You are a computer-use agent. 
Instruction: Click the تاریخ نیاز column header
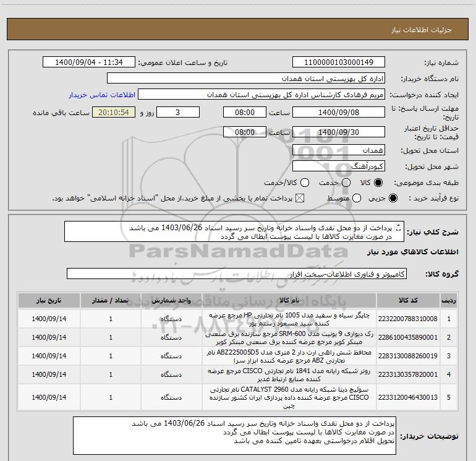pyautogui.click(x=49, y=301)
